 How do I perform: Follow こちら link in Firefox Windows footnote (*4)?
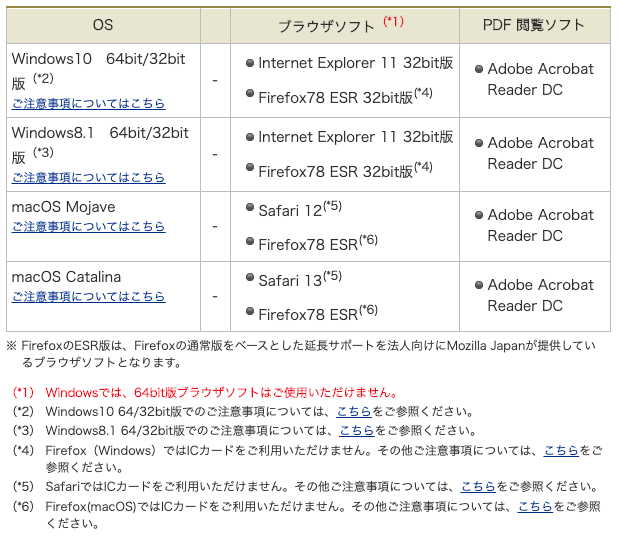(561, 450)
